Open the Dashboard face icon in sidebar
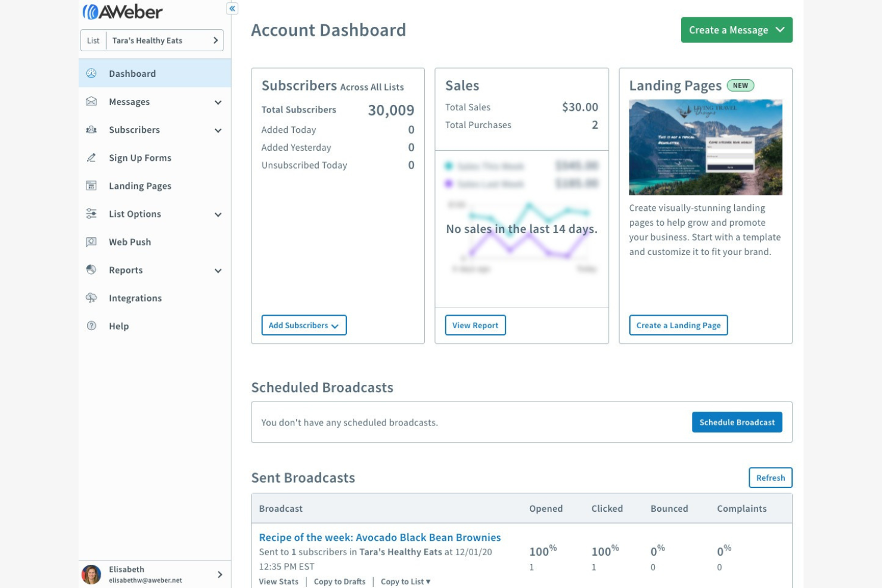The image size is (882, 588). 91,73
